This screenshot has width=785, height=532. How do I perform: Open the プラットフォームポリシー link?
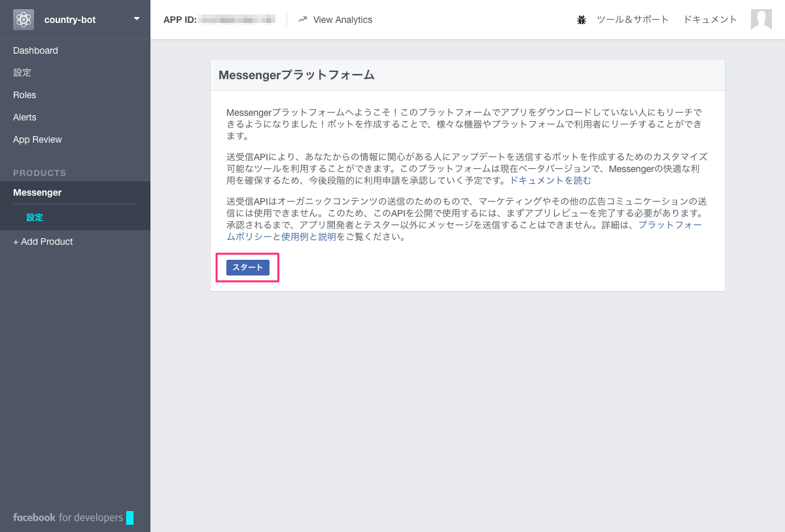[670, 225]
